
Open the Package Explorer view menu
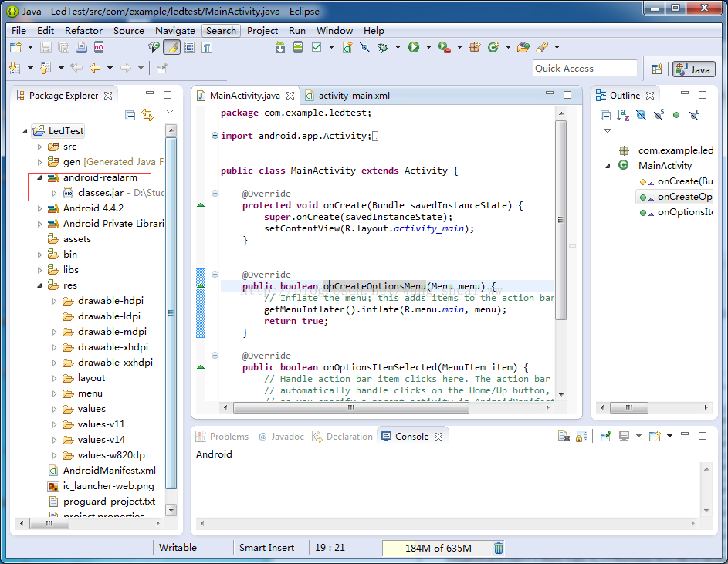point(170,112)
